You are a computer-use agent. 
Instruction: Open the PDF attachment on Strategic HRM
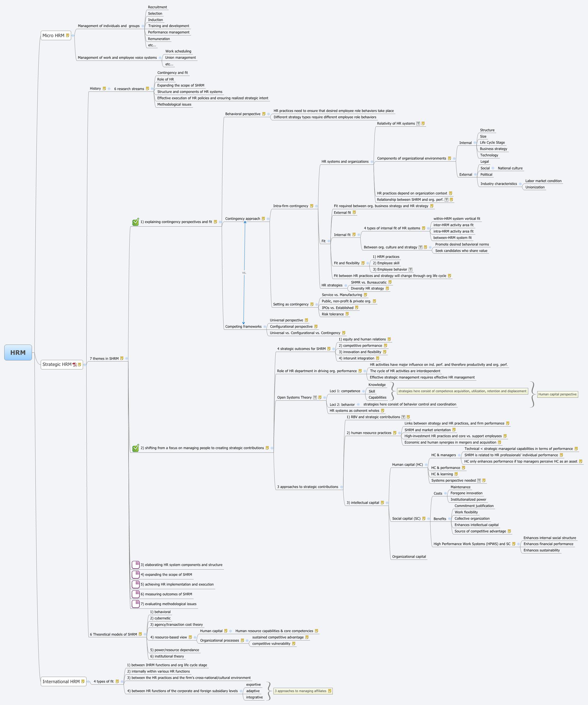click(75, 365)
